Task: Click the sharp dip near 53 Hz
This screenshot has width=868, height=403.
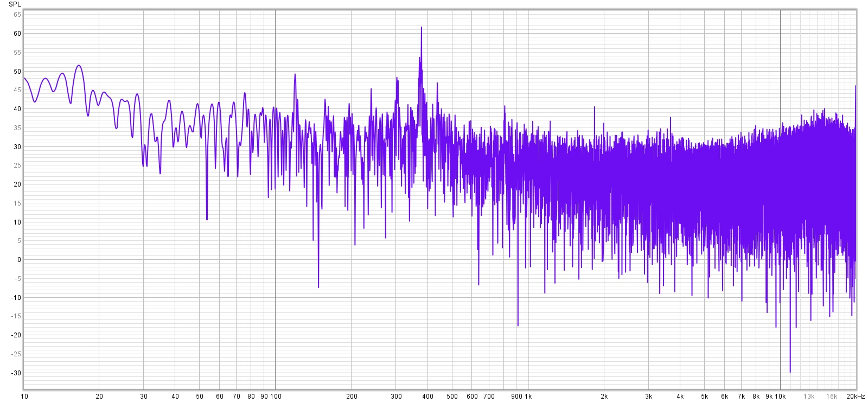Action: tap(207, 219)
